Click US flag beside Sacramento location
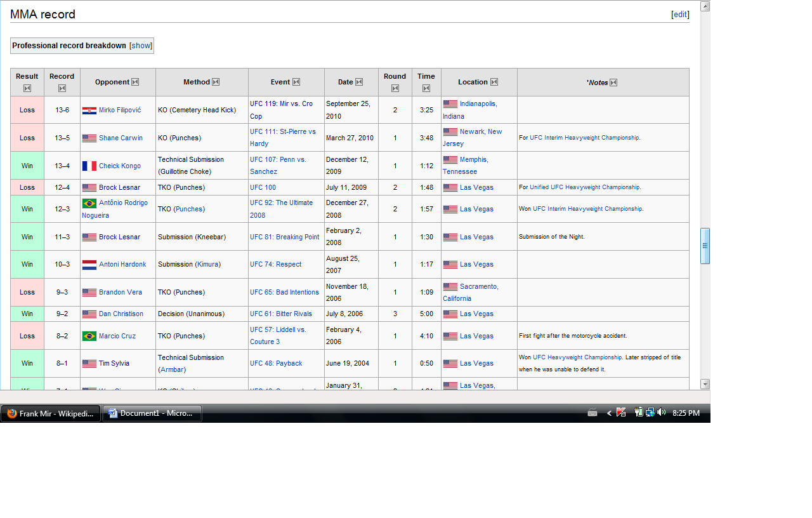This screenshot has height=518, width=812. click(450, 287)
